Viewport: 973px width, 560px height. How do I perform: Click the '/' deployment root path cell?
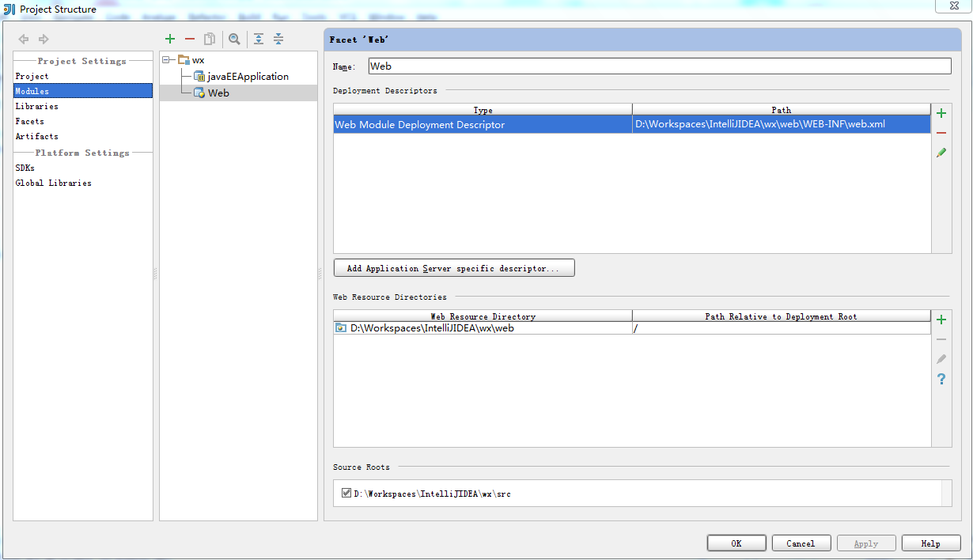coord(782,327)
